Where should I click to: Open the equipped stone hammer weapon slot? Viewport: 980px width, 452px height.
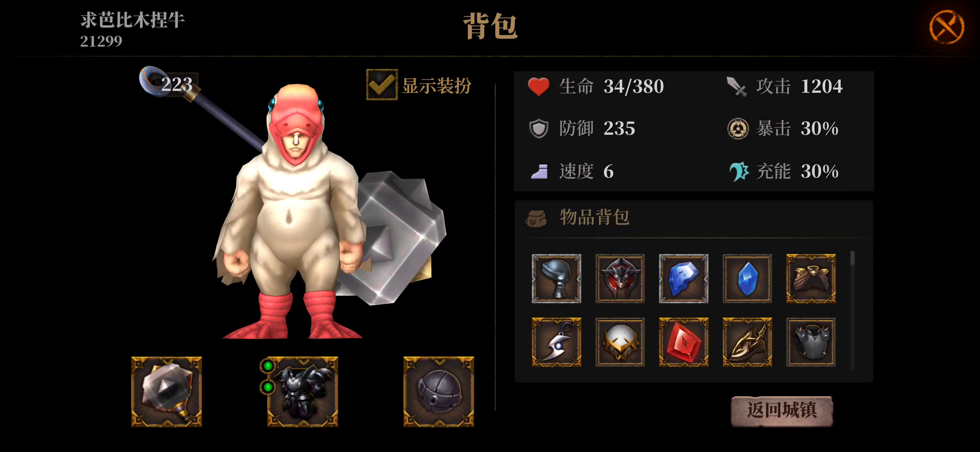166,391
